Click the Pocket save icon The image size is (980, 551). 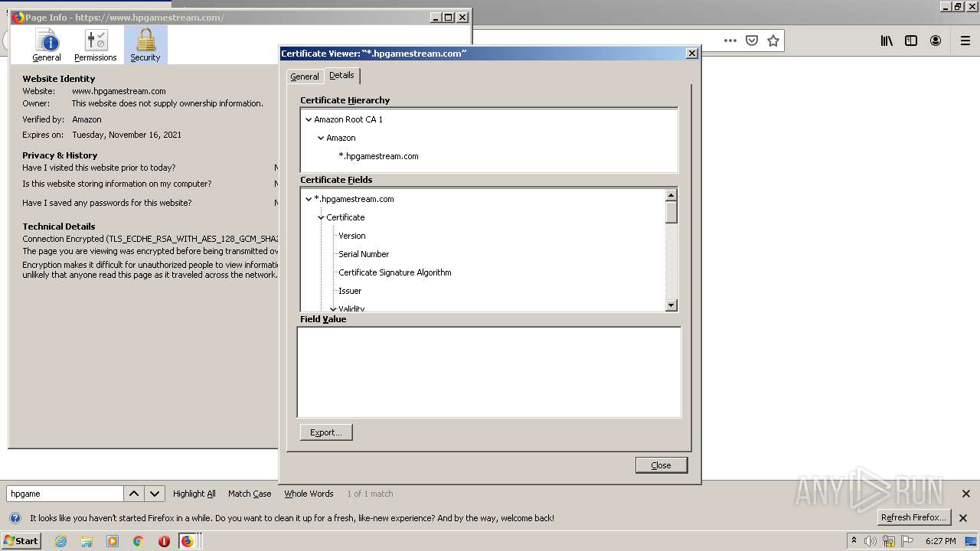pos(752,41)
